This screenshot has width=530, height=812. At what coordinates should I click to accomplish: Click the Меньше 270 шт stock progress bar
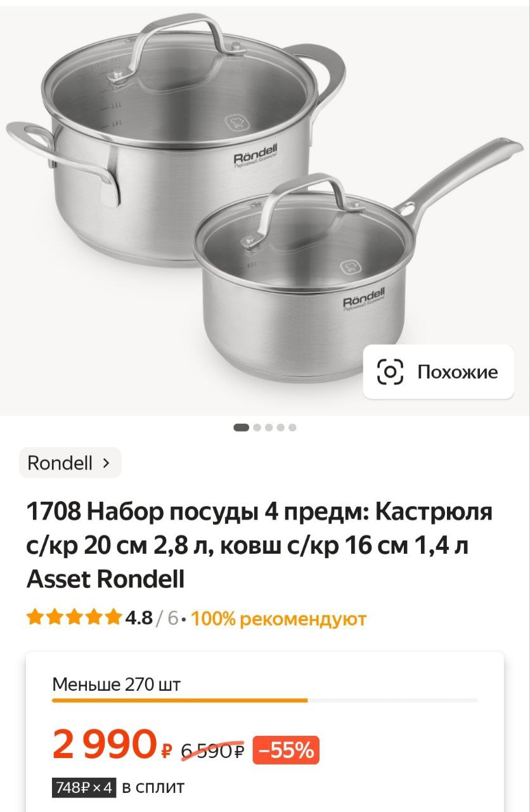[265, 700]
